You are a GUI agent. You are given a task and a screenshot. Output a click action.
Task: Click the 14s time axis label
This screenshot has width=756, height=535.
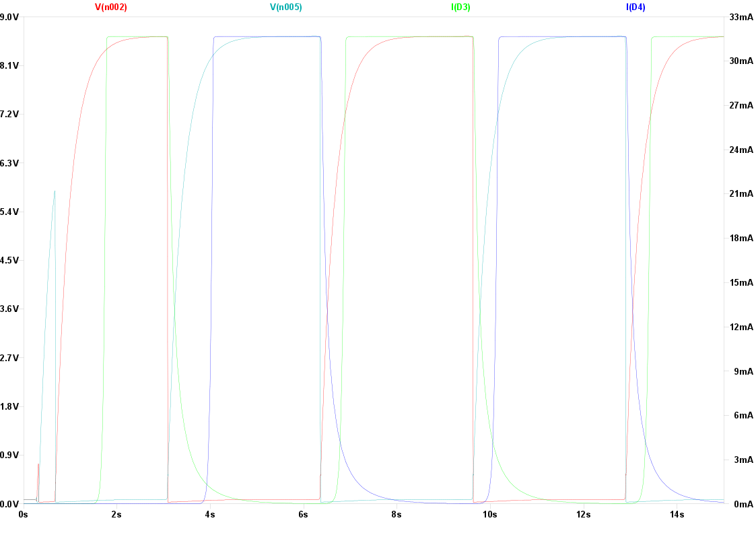point(677,515)
